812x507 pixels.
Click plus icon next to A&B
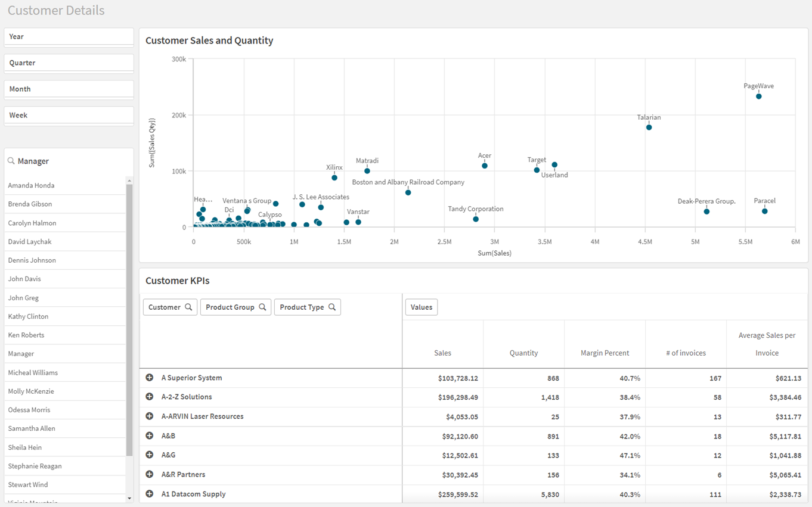[150, 436]
